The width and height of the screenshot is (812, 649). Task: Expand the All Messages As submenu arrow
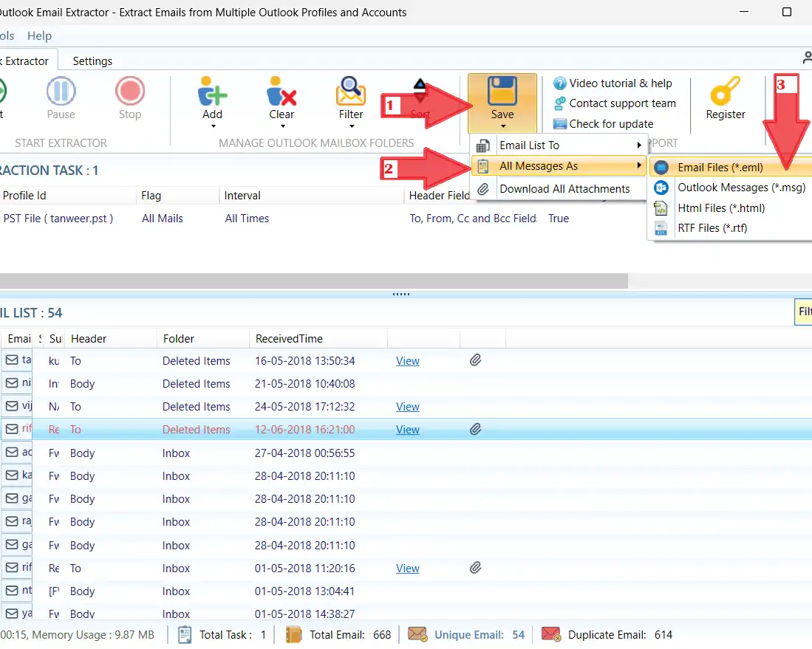tap(639, 165)
